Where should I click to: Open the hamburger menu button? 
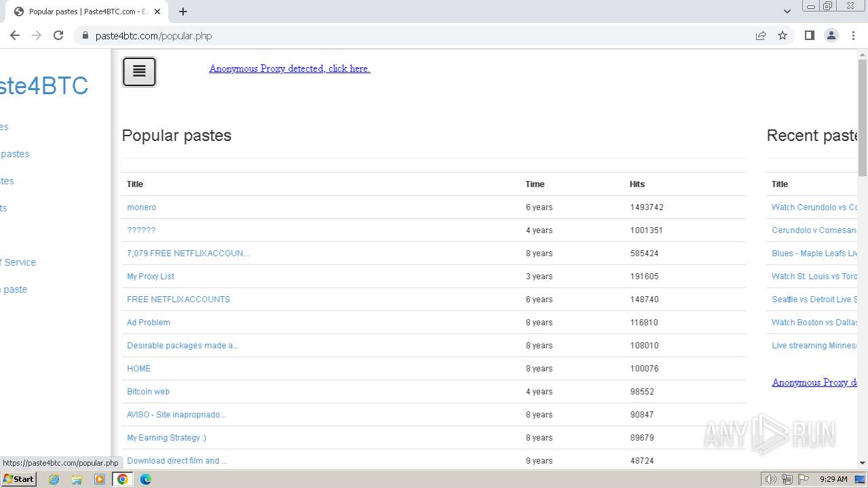[139, 72]
